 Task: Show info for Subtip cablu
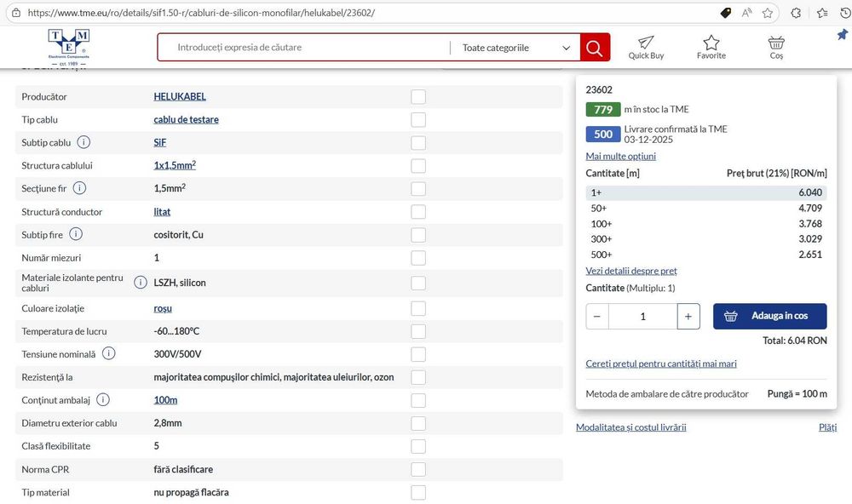(83, 142)
